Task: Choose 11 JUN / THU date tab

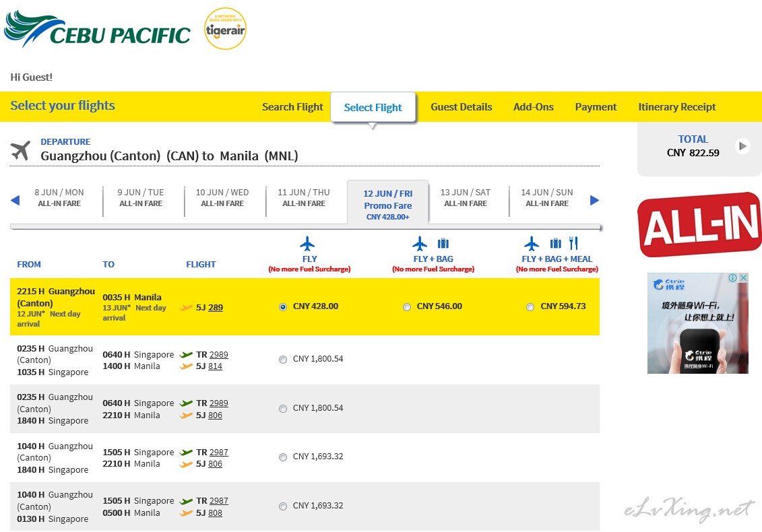Action: [x=304, y=198]
